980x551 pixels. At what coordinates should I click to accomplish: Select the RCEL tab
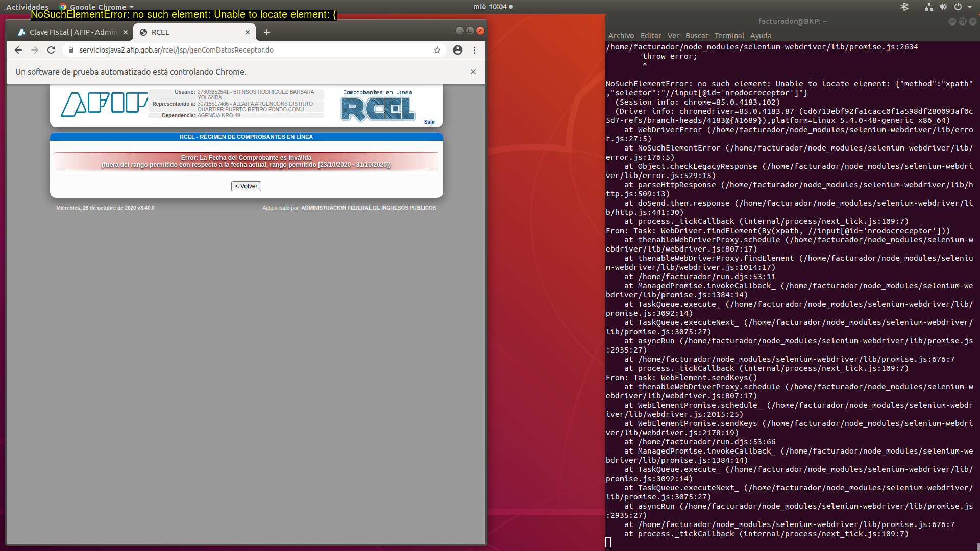(194, 32)
